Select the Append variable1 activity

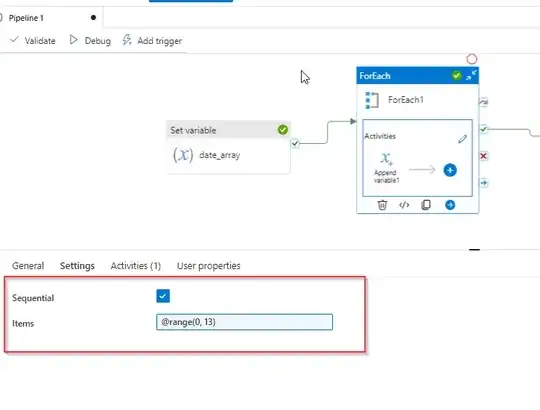pos(386,168)
